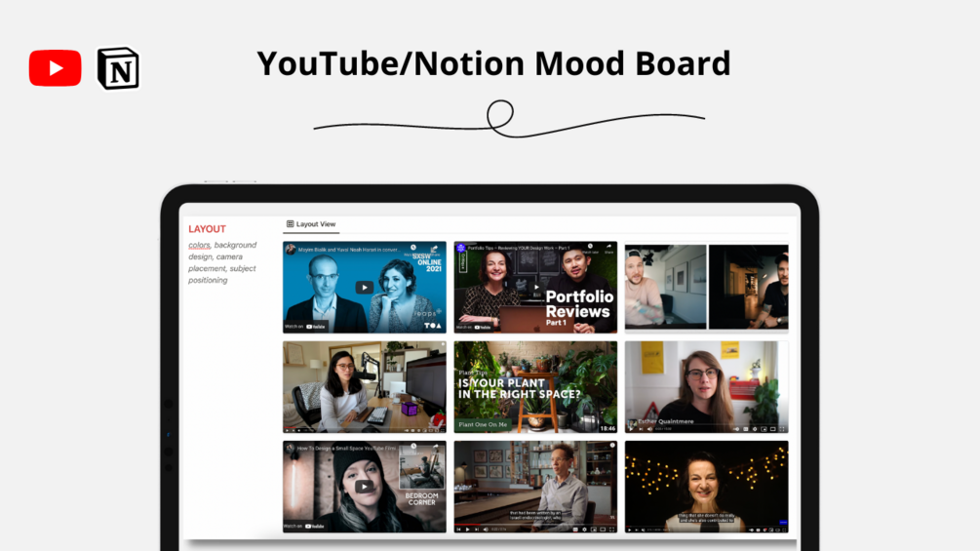Click the play control on woman-at-desk video
Image resolution: width=980 pixels, height=551 pixels.
coord(288,430)
